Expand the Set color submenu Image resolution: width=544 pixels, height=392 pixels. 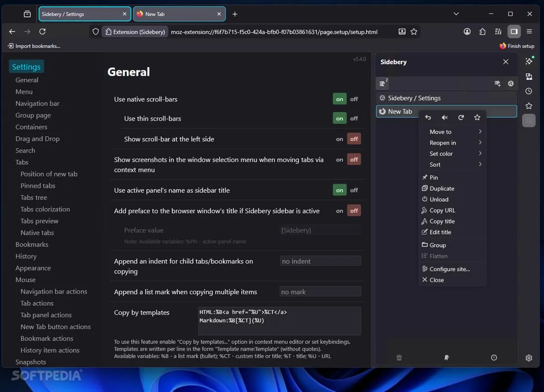click(452, 154)
